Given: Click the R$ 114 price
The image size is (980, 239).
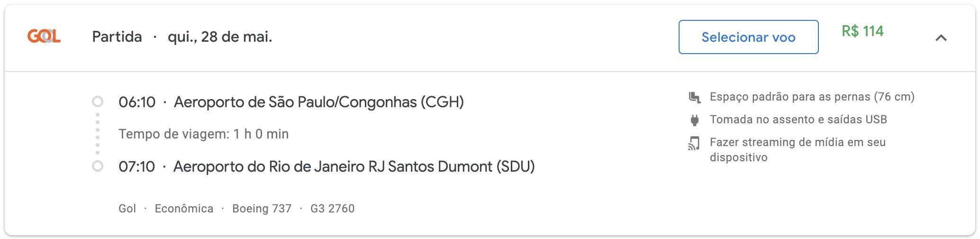Looking at the screenshot, I should (x=862, y=31).
